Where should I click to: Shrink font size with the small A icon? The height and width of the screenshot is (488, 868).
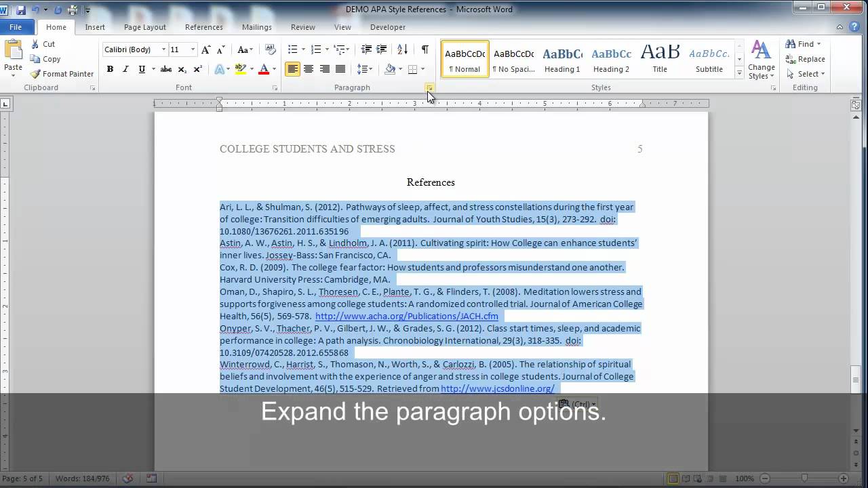click(x=220, y=49)
